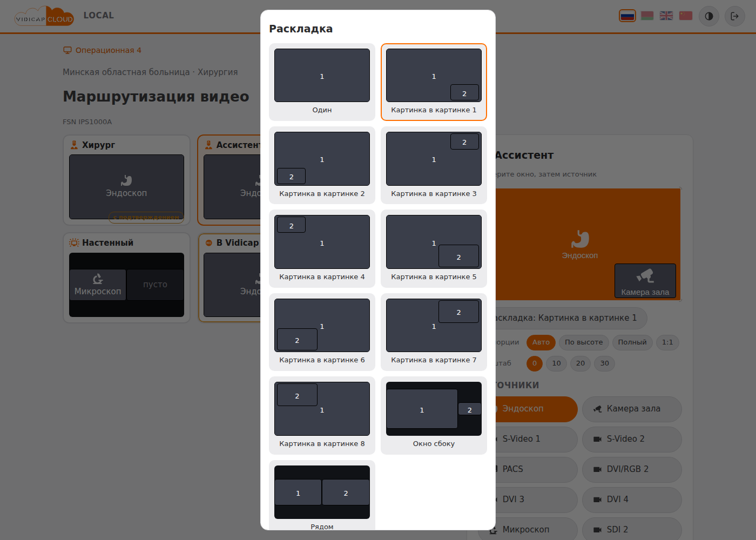Choose layout 'Картинка в картинке 8'
Viewport: 756px width, 540px height.
point(322,415)
